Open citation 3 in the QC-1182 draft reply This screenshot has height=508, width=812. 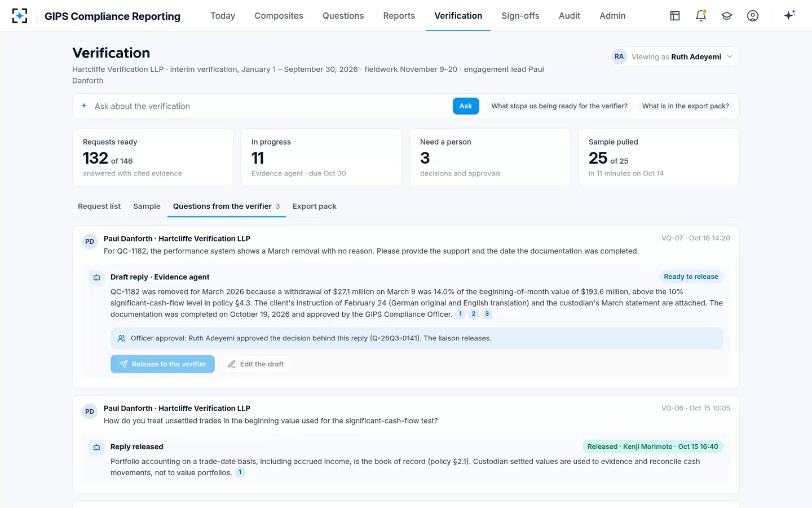click(x=487, y=314)
